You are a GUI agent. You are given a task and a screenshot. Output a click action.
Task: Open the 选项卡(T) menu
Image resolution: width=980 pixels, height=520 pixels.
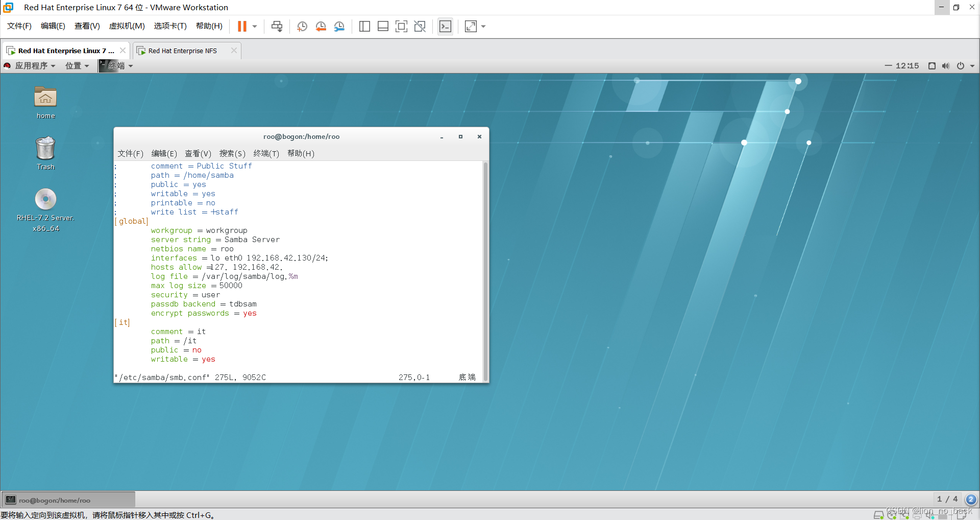click(170, 26)
